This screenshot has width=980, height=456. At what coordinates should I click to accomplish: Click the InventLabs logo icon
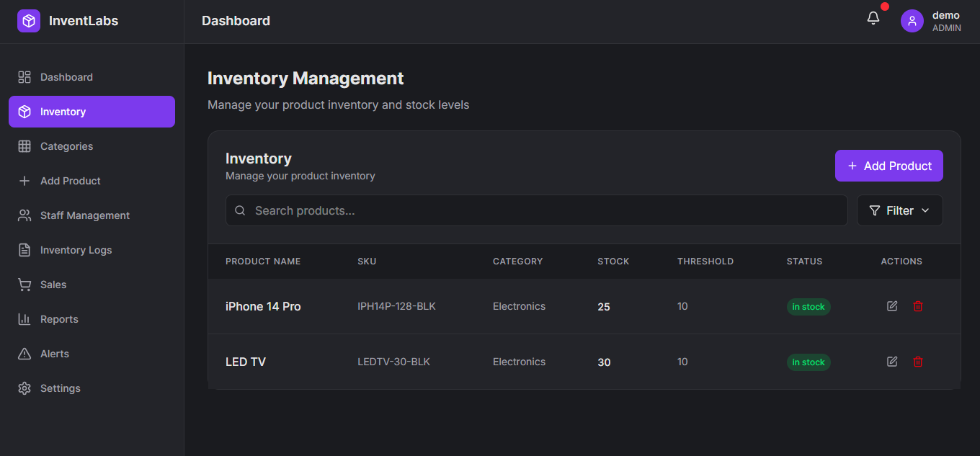click(x=29, y=21)
